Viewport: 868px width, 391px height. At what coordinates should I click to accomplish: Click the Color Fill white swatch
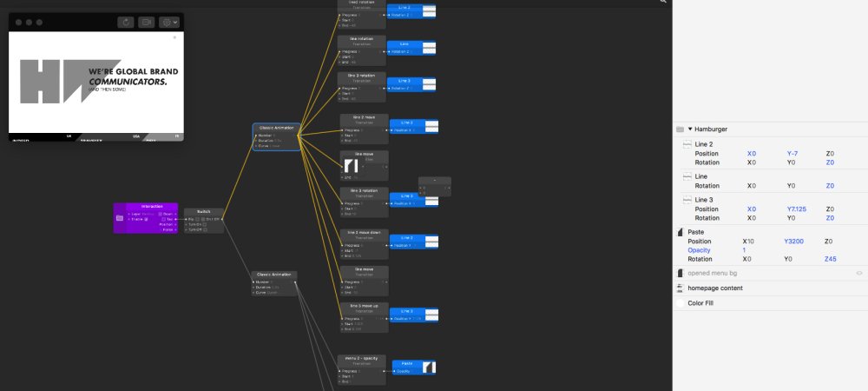(681, 303)
